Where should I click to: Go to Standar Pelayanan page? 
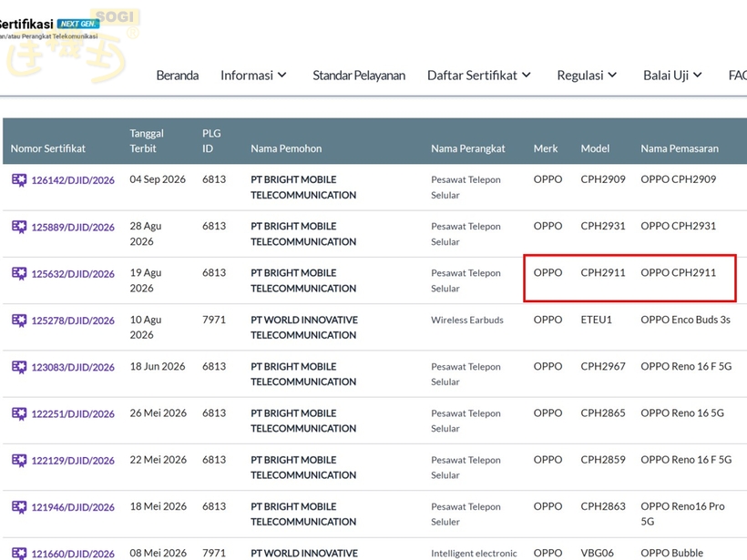coord(359,76)
